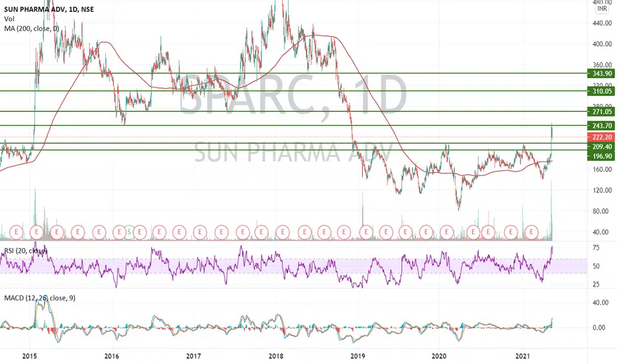This screenshot has height=364, width=617.
Task: Select the MACD (12, 26, close, 9) legend
Action: pyautogui.click(x=40, y=298)
